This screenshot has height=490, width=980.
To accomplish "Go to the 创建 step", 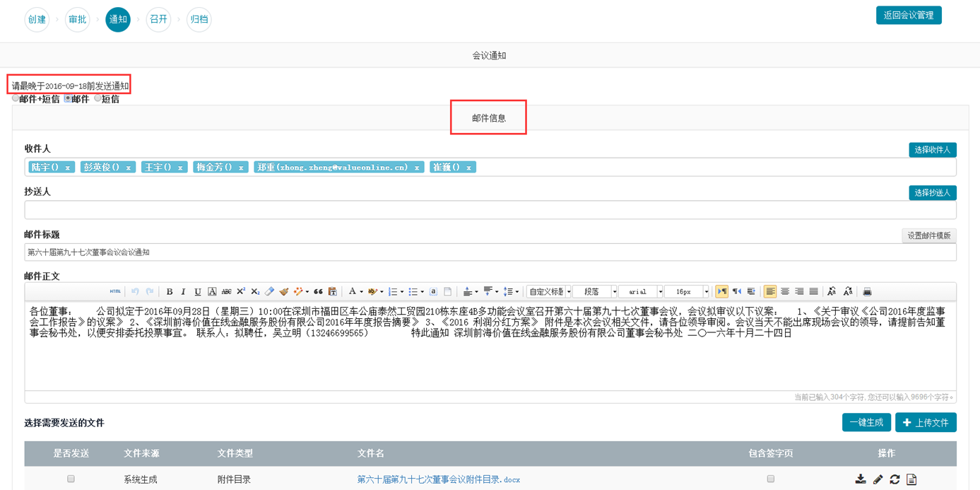I will tap(37, 19).
